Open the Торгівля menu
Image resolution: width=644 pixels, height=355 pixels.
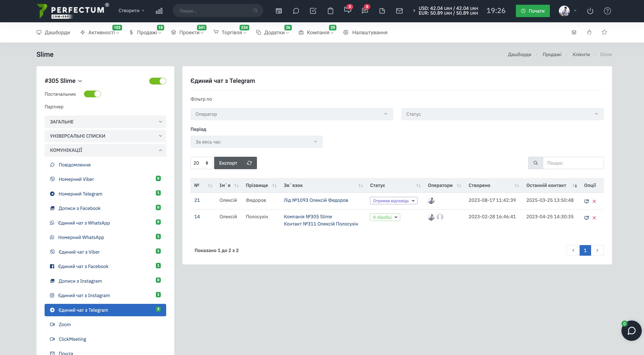point(230,32)
